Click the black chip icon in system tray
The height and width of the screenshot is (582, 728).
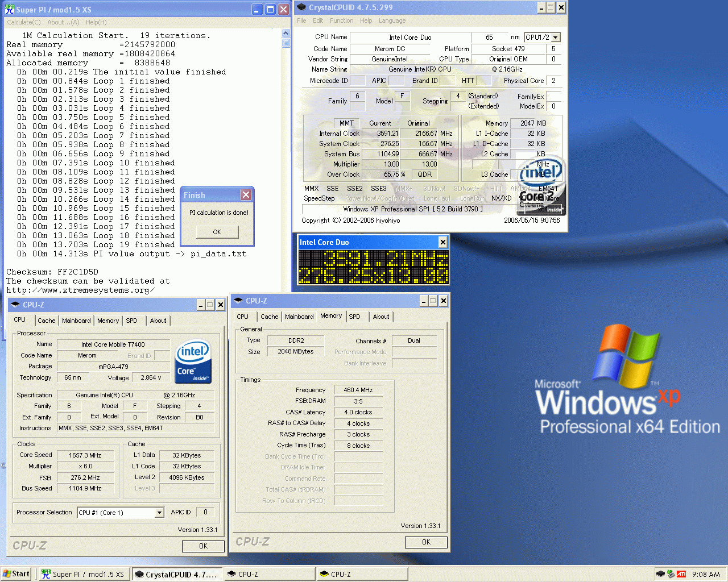(x=660, y=574)
